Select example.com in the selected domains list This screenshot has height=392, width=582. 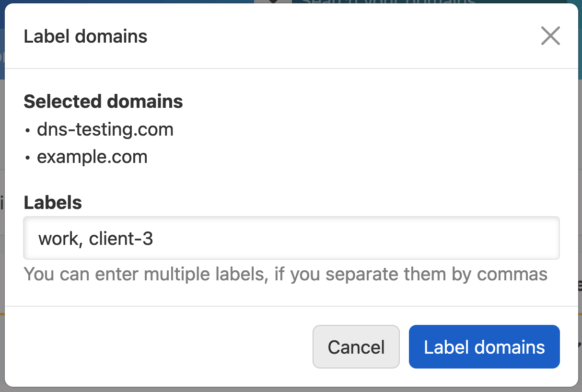(92, 157)
